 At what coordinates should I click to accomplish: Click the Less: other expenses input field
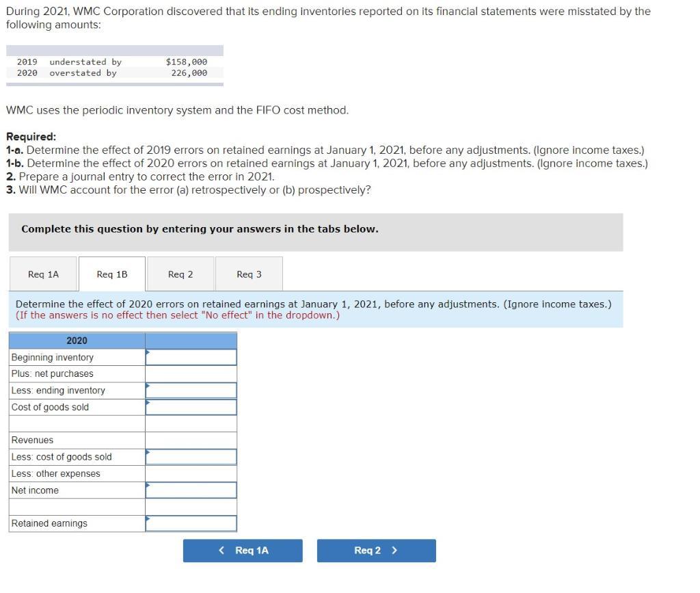[190, 473]
